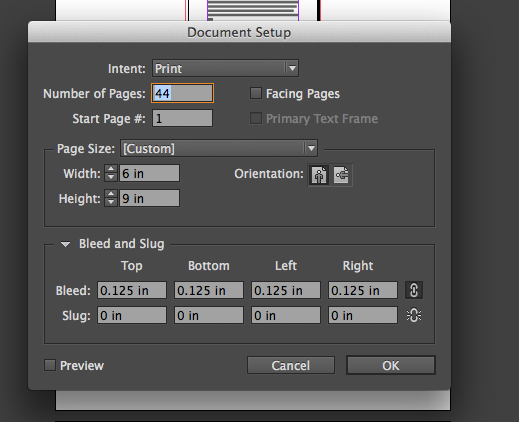
Task: Select landscape orientation icon
Action: [x=342, y=175]
